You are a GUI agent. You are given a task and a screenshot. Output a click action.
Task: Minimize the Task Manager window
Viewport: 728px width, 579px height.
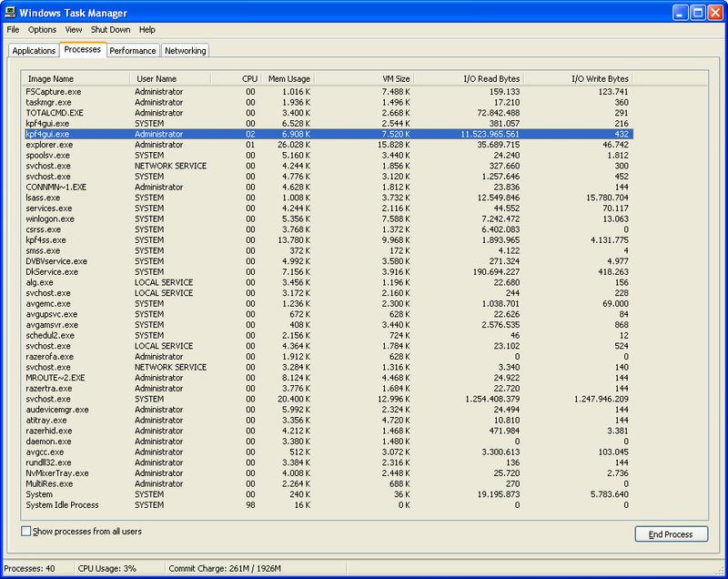click(x=681, y=13)
